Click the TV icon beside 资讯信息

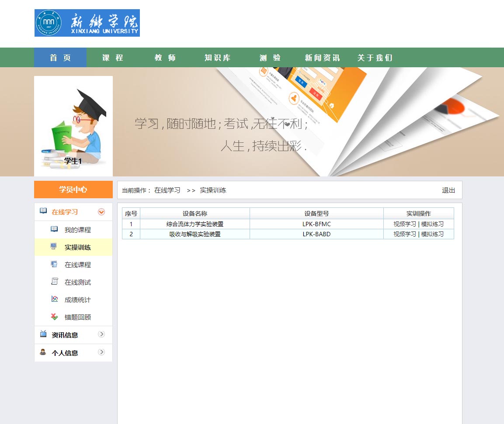point(43,334)
